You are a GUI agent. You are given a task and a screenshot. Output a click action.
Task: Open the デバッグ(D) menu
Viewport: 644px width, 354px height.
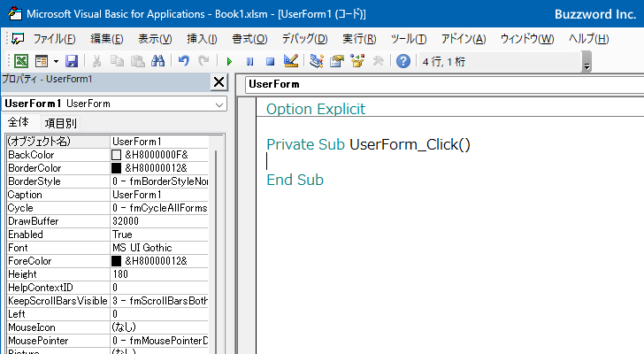point(304,39)
